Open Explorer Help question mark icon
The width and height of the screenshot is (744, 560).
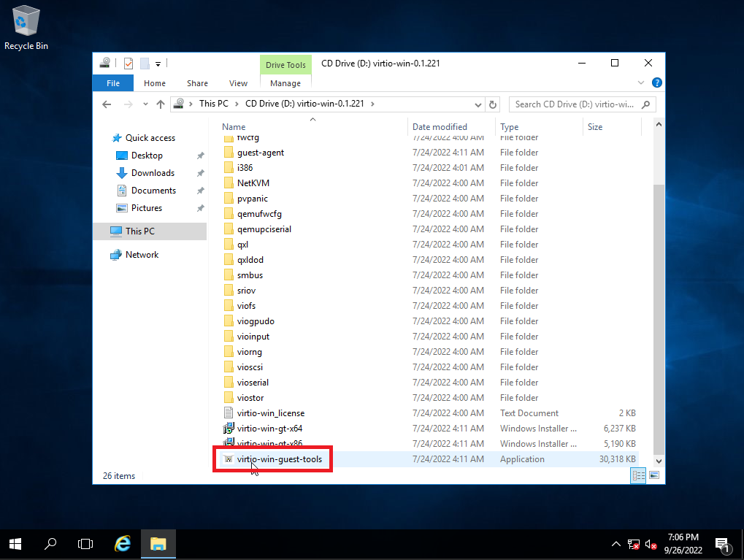[x=656, y=83]
